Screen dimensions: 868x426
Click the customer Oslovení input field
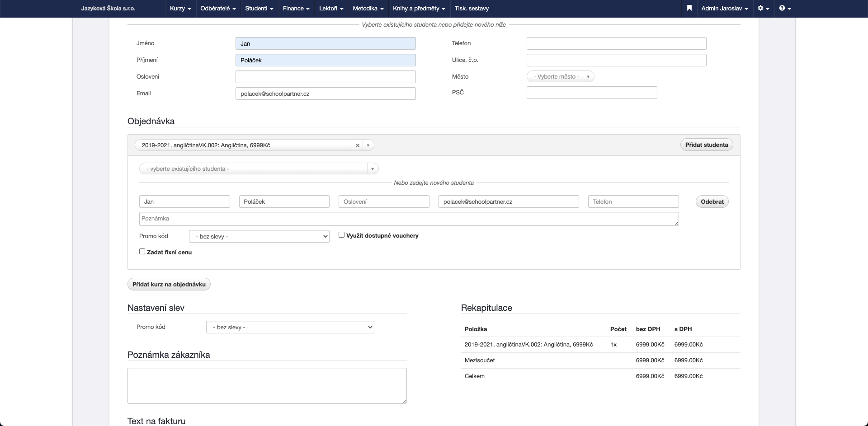point(325,77)
